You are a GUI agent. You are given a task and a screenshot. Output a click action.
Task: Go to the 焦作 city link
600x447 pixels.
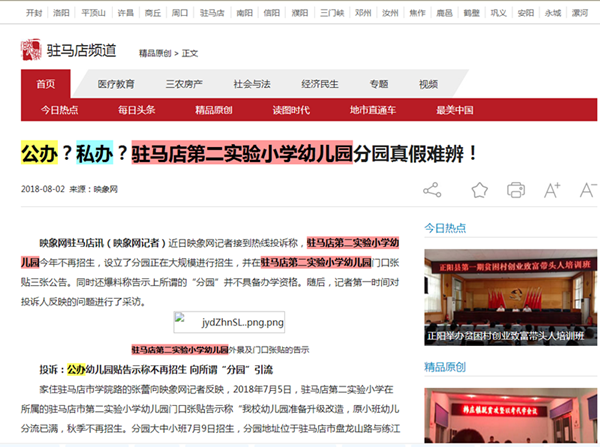(417, 13)
